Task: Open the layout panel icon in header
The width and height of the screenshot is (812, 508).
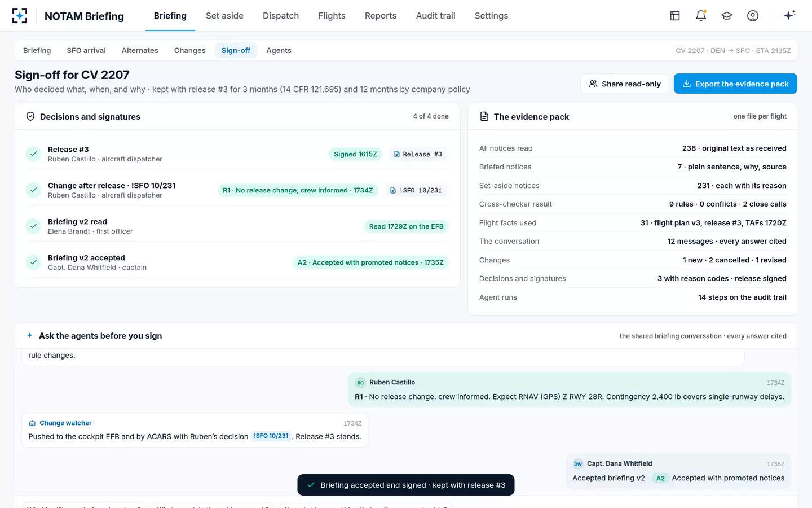Action: point(675,16)
